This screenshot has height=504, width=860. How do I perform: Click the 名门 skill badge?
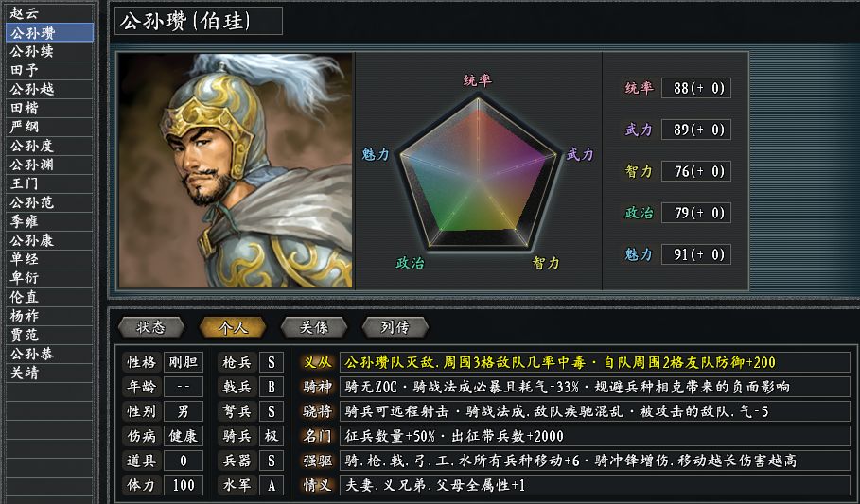click(317, 436)
